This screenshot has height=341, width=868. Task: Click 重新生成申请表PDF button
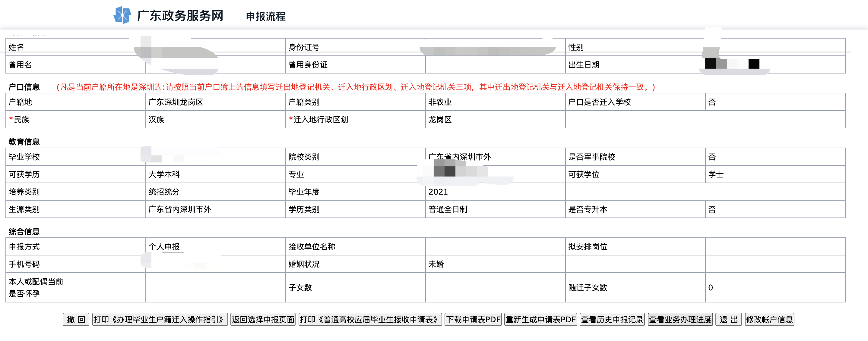pyautogui.click(x=540, y=319)
